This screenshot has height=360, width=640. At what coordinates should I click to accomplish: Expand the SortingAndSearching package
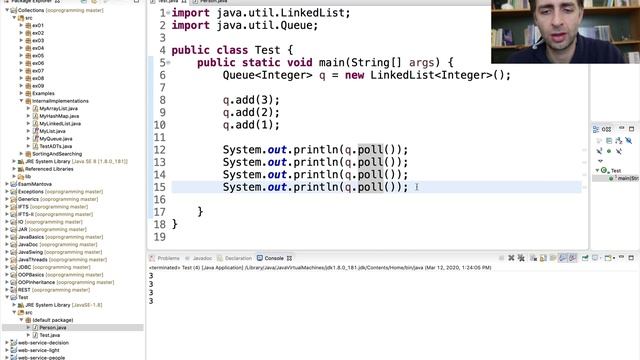[21, 154]
